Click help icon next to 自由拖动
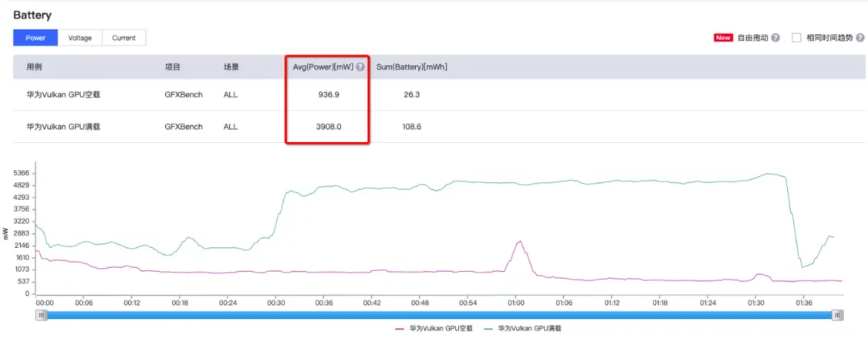The image size is (868, 339). click(x=775, y=38)
